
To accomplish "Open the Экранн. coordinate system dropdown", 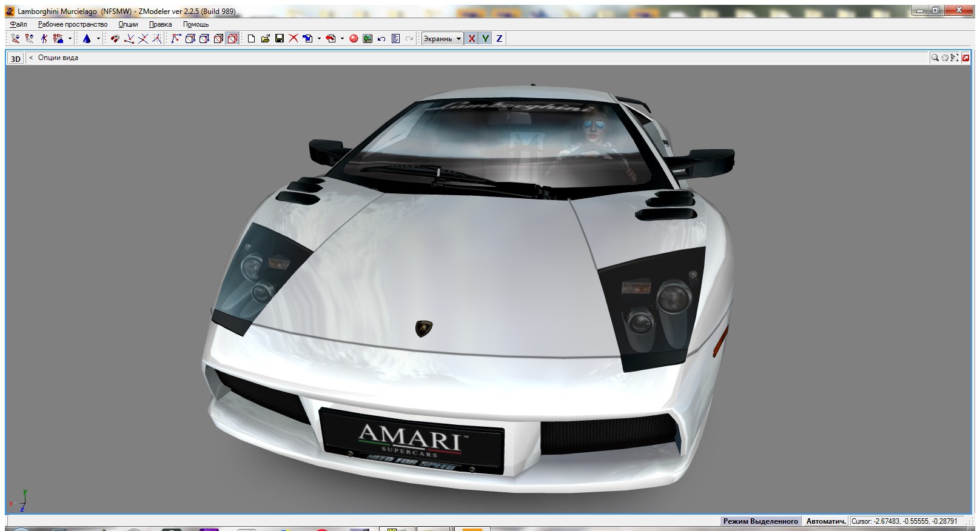I will pos(442,39).
